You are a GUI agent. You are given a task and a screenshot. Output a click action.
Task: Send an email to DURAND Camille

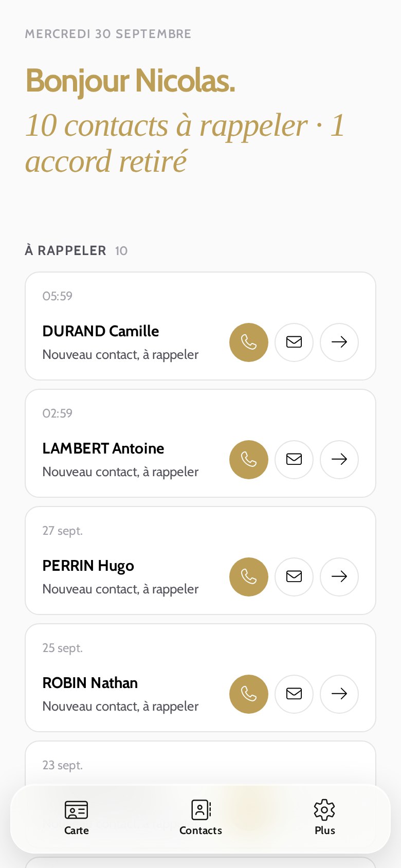click(294, 342)
